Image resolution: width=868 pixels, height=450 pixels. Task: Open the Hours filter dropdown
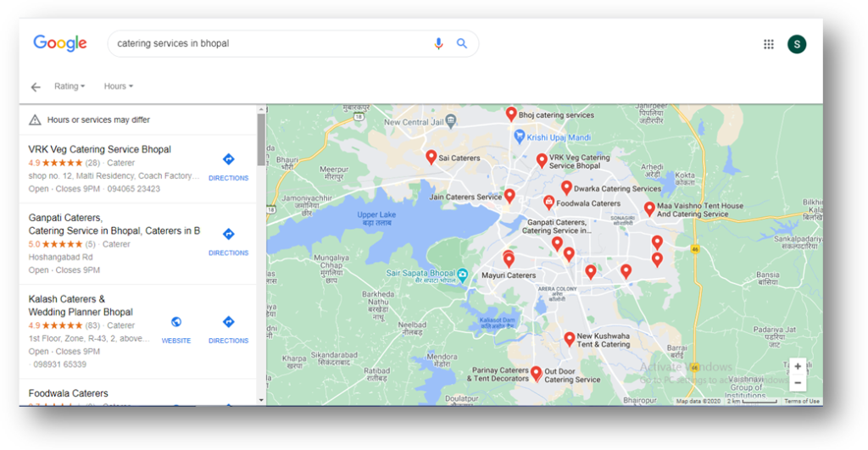[119, 86]
